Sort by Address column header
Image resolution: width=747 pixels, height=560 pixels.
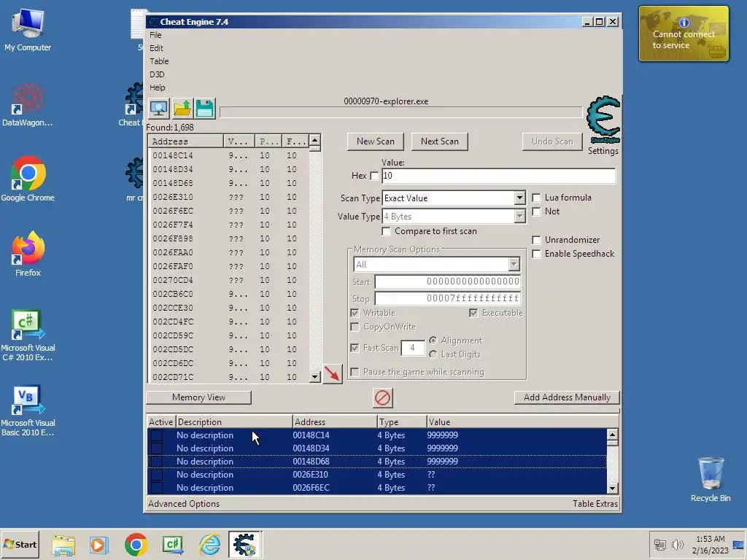(185, 141)
